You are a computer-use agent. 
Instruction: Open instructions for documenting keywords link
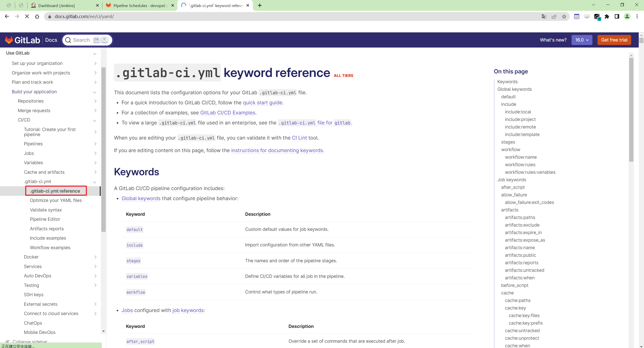tap(277, 150)
